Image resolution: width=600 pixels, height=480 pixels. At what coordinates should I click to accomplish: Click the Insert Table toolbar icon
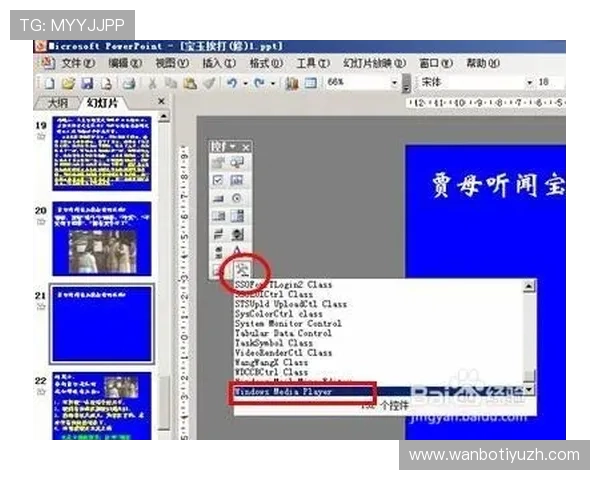click(x=311, y=83)
